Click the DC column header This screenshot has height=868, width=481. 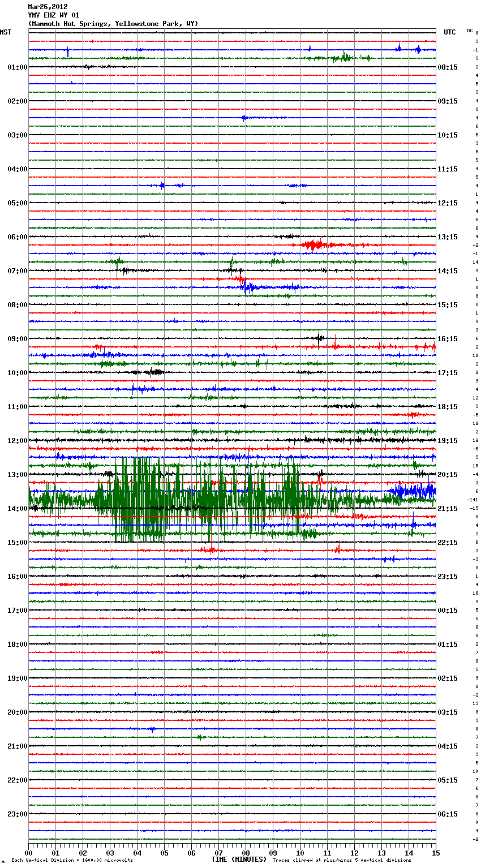coord(470,31)
